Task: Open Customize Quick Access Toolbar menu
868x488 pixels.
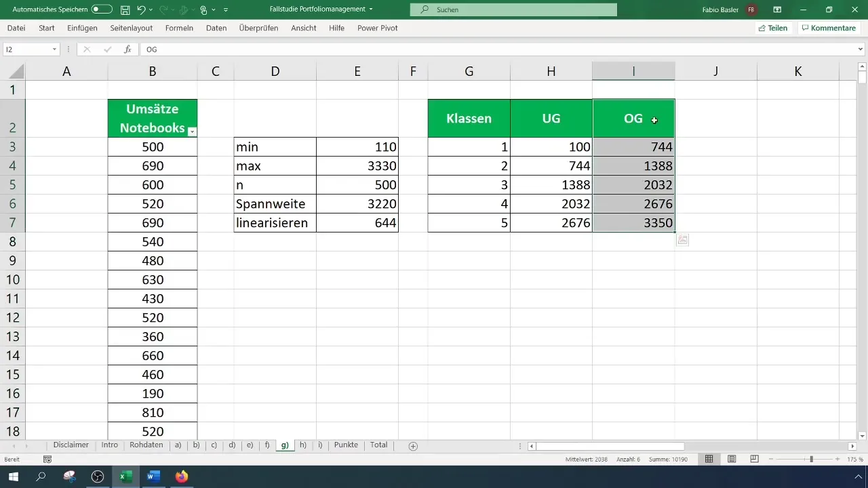Action: click(226, 10)
